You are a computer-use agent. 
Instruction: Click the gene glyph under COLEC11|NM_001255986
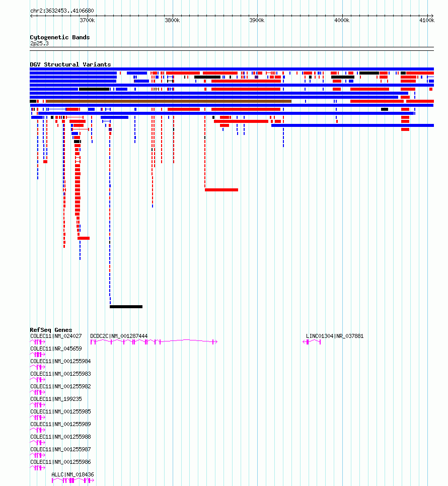coord(37,468)
